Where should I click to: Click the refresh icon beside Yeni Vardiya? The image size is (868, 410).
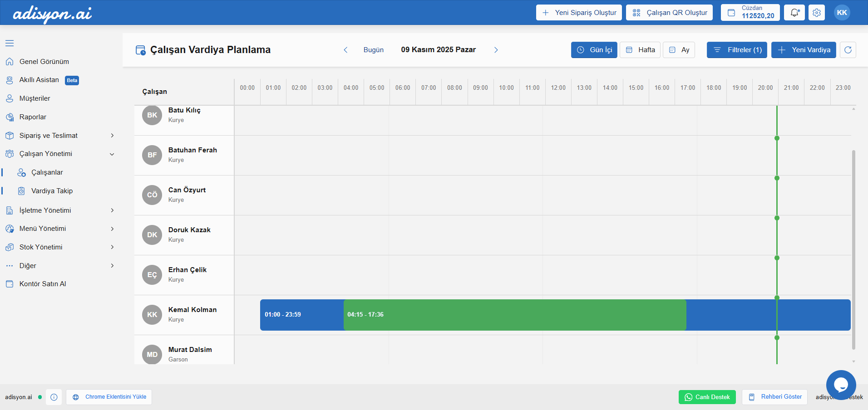pyautogui.click(x=848, y=50)
